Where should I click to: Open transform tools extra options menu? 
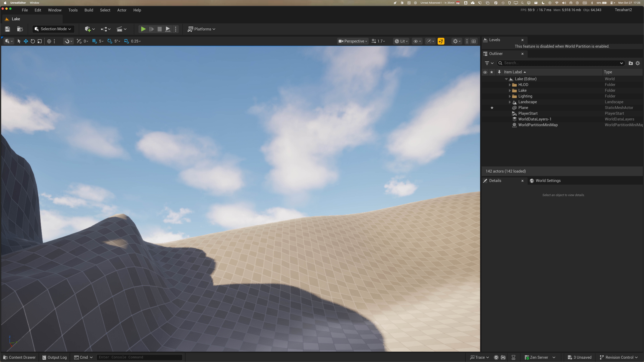click(54, 41)
